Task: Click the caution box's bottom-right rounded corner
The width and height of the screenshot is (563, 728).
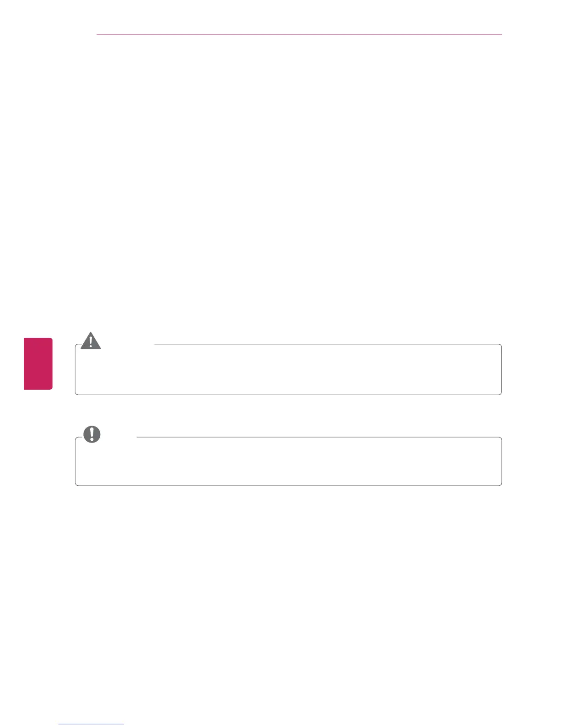Action: [500, 393]
